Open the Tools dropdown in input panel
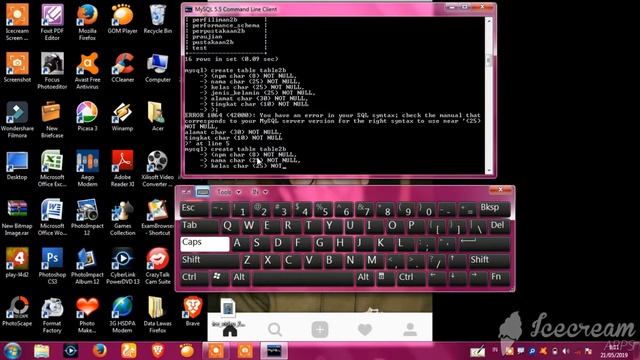The image size is (640, 360). click(229, 192)
